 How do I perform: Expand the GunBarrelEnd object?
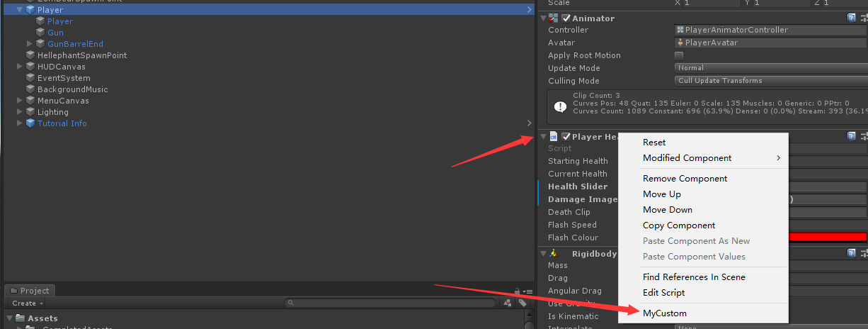pyautogui.click(x=30, y=44)
